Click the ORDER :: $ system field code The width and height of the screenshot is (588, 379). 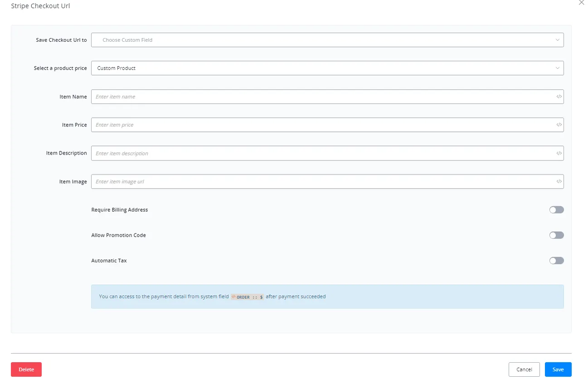247,297
